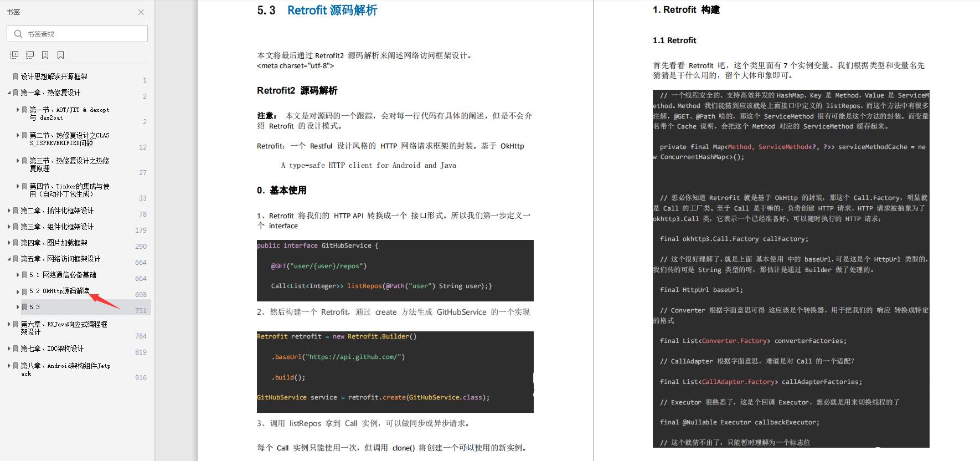Expand 第一节、AOT/JIT & dexopt section
Screen dimensions: 980x461
click(18, 110)
